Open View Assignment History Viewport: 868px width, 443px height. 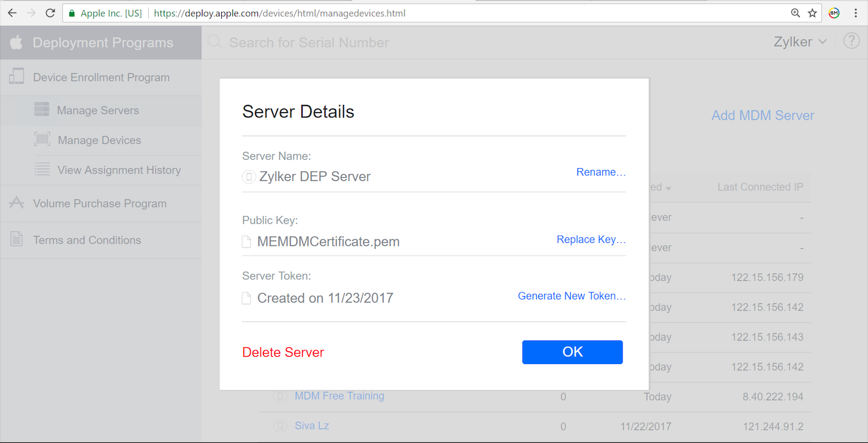click(x=119, y=170)
